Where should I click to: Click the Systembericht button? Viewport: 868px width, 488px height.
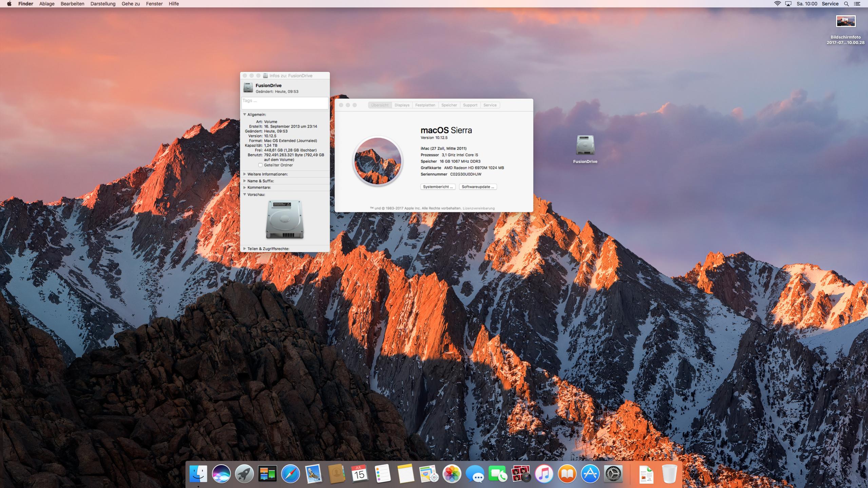click(438, 187)
